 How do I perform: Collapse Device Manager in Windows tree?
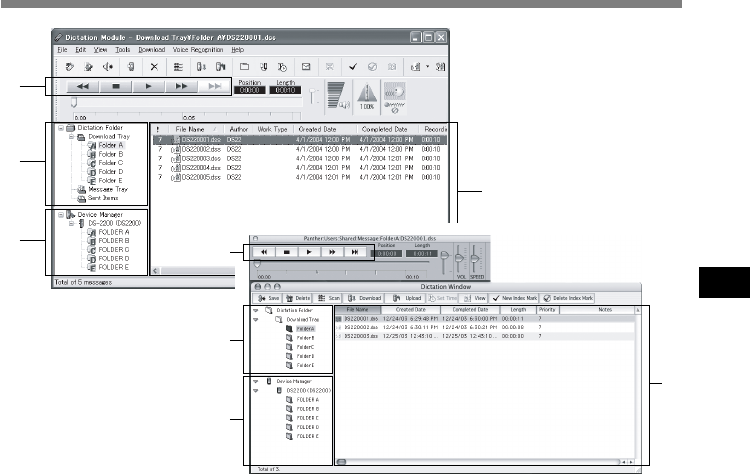pos(63,214)
